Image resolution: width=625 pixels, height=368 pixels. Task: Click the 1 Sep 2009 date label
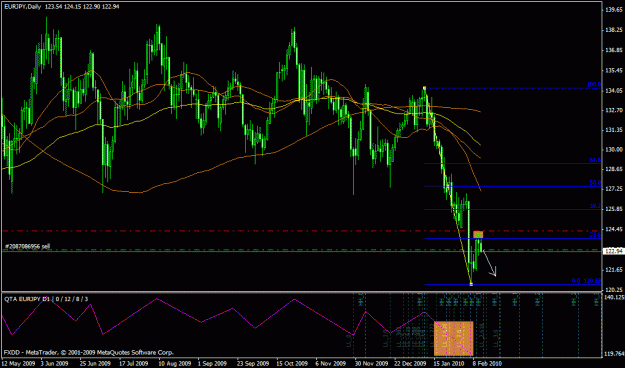click(211, 364)
